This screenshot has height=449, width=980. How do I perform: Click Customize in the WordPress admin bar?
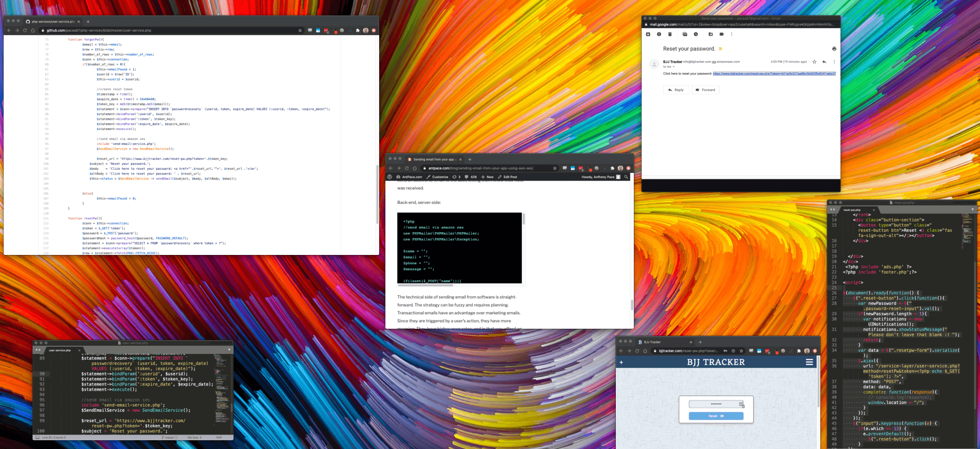pos(438,177)
